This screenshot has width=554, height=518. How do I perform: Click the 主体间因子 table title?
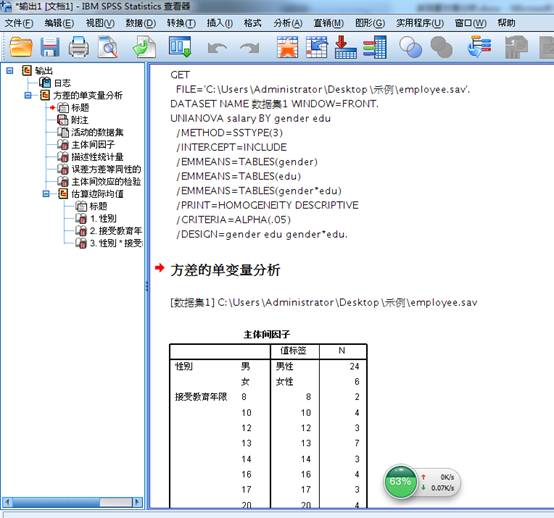tap(267, 334)
